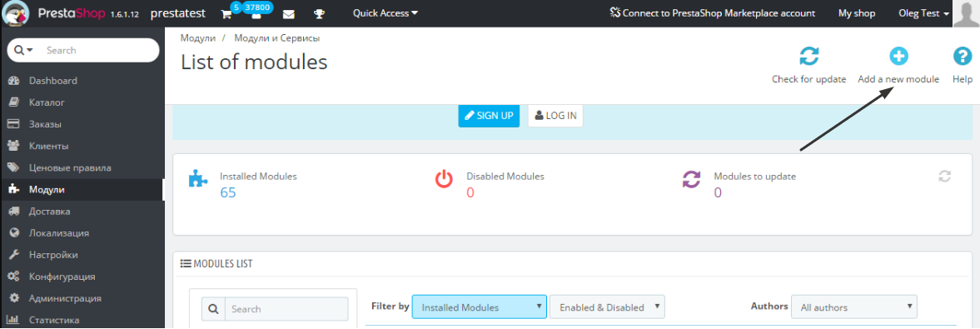
Task: Click the SIGN UP button
Action: (489, 116)
